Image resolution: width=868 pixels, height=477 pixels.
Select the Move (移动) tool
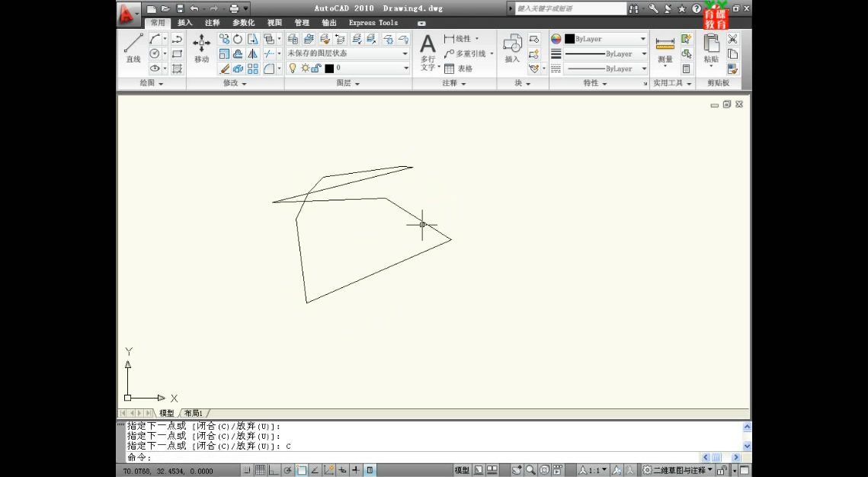click(201, 48)
